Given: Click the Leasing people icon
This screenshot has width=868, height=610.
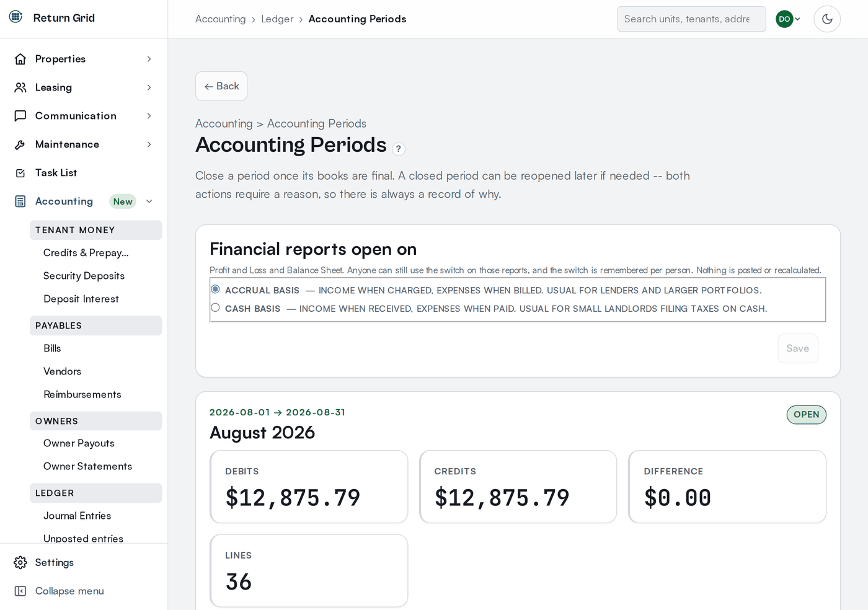Looking at the screenshot, I should (x=20, y=87).
